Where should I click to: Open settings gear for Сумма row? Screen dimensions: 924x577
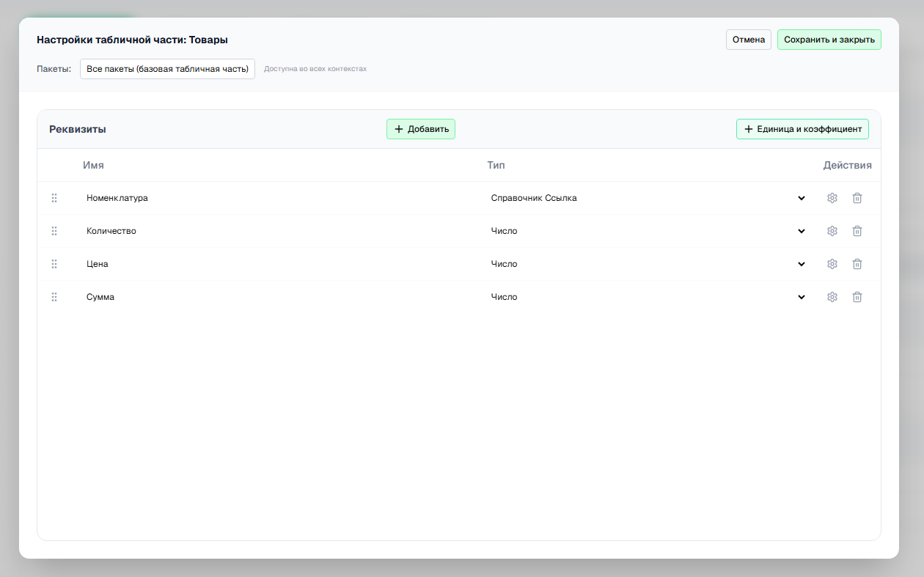[832, 297]
